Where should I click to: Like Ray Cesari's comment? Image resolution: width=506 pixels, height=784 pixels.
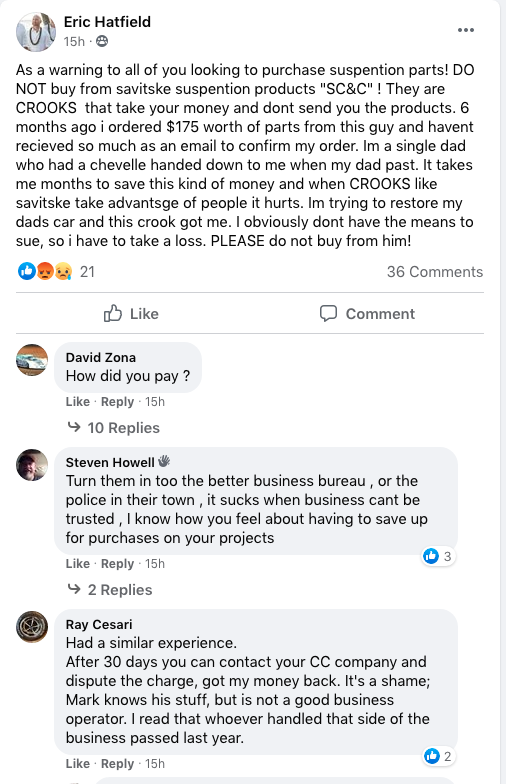click(x=78, y=764)
